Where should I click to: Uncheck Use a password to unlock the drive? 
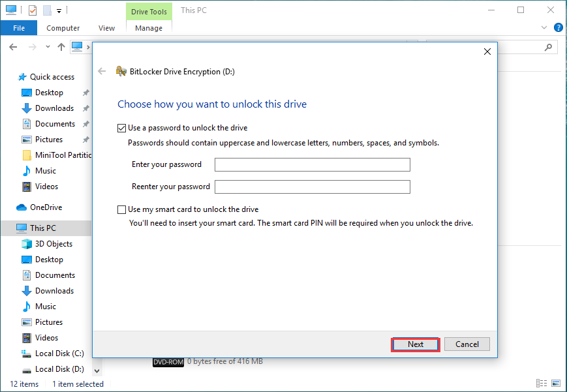(121, 128)
